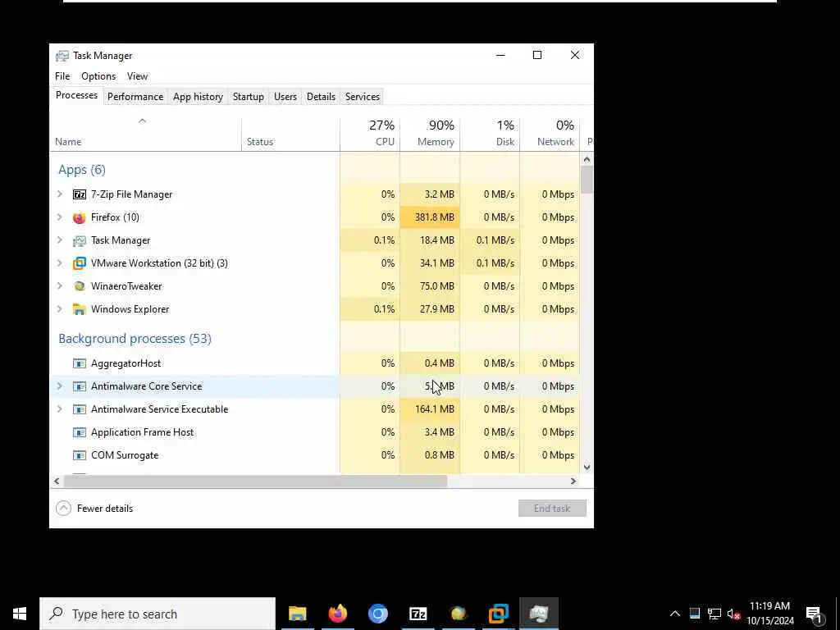Click the horizontal scrollbar right arrow
The image size is (840, 630).
tap(573, 481)
